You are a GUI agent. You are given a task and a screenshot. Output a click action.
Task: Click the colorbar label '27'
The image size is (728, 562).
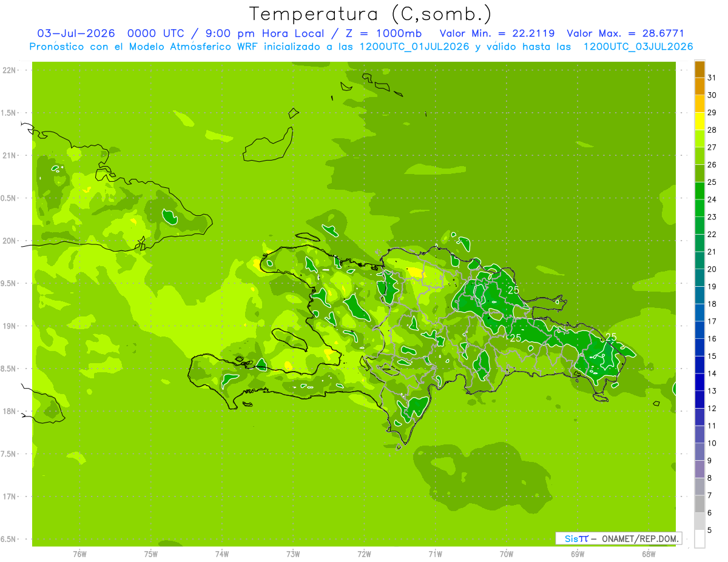tap(712, 147)
